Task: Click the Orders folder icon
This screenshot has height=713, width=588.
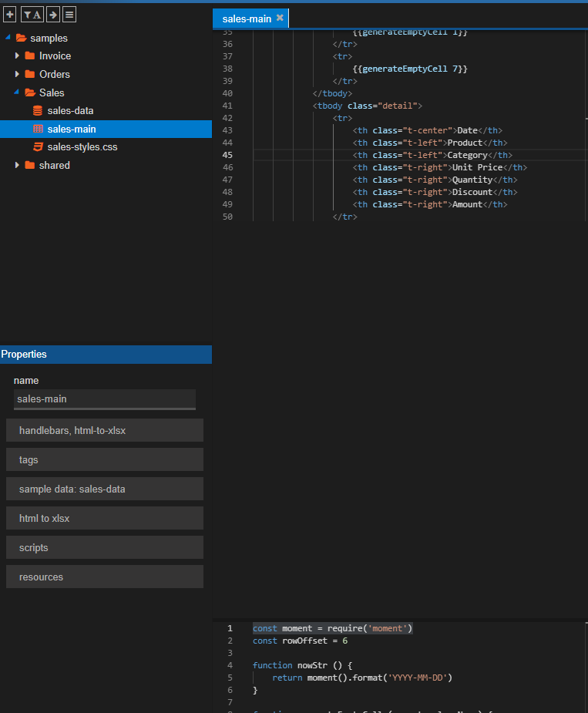Action: click(x=30, y=74)
